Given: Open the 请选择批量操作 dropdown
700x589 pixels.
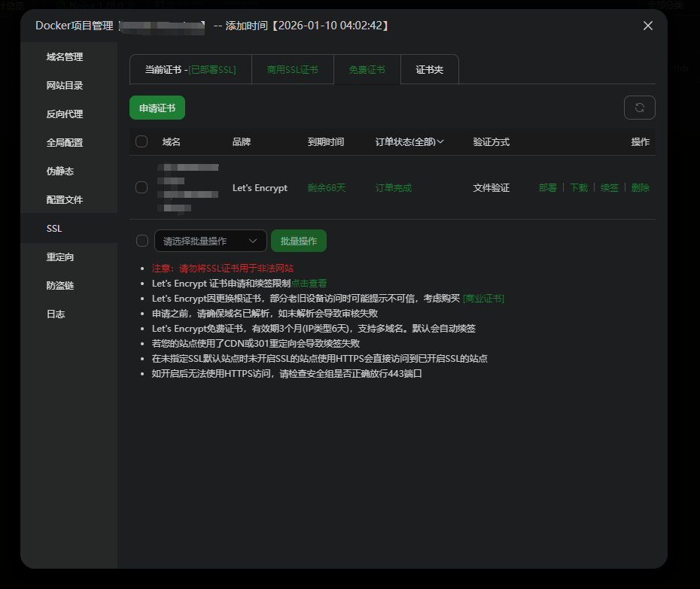Looking at the screenshot, I should point(210,241).
